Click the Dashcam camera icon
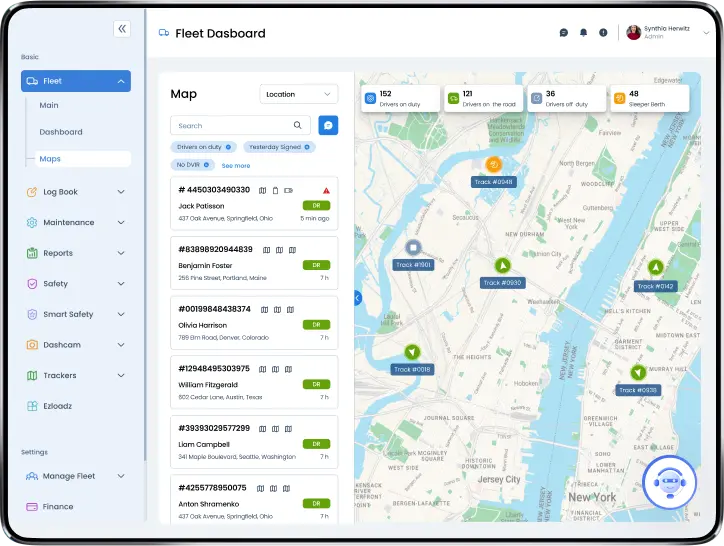Screen dimensions: 724x546 click(x=32, y=345)
